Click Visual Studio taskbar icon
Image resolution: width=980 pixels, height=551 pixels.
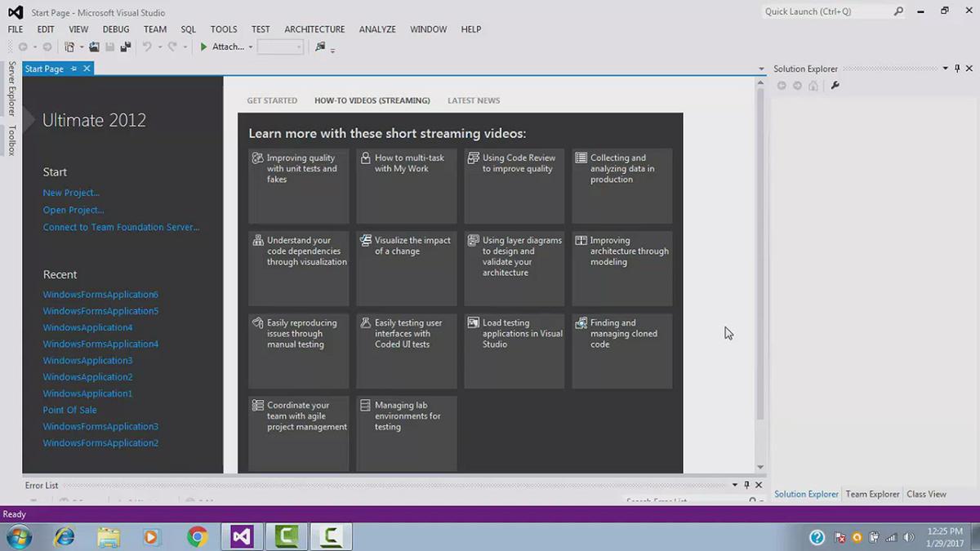point(241,536)
